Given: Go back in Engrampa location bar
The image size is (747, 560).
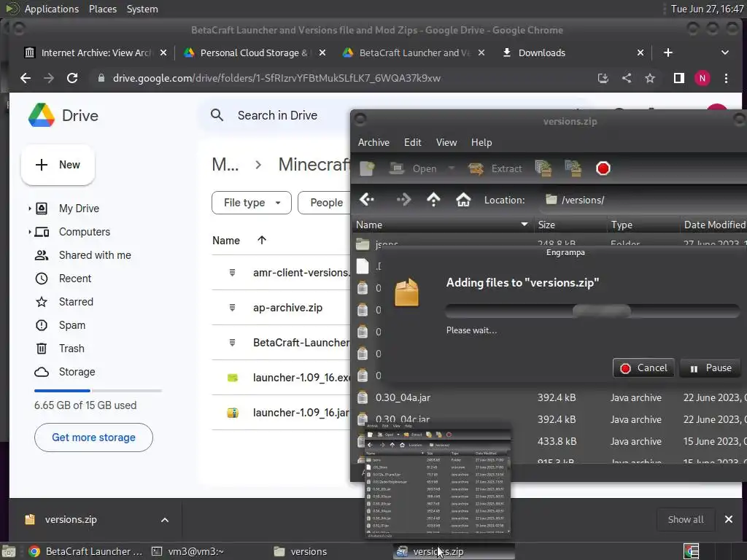Looking at the screenshot, I should (367, 200).
